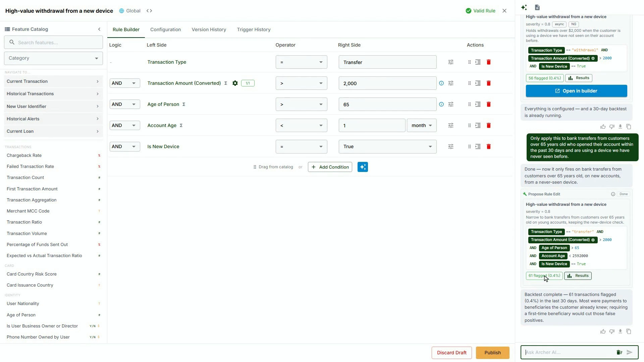Expand New User Identifier section

tap(53, 106)
